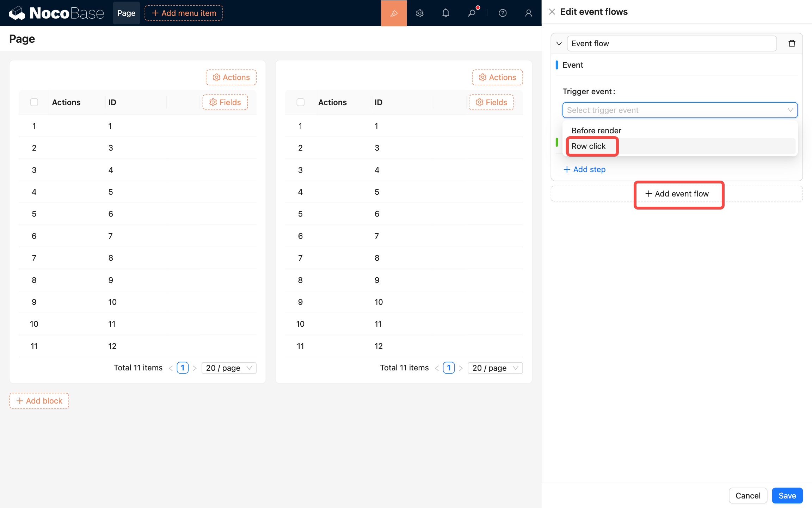
Task: Click the UI editor highlighter icon
Action: coord(394,13)
